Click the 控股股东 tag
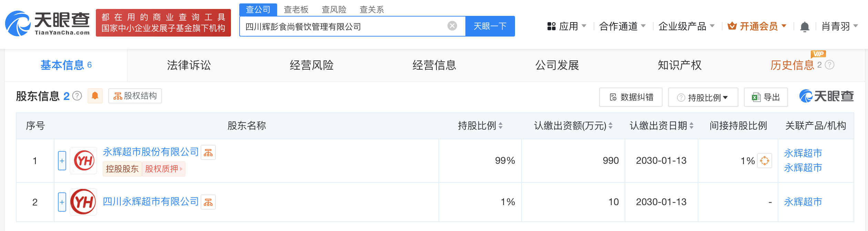 point(122,169)
